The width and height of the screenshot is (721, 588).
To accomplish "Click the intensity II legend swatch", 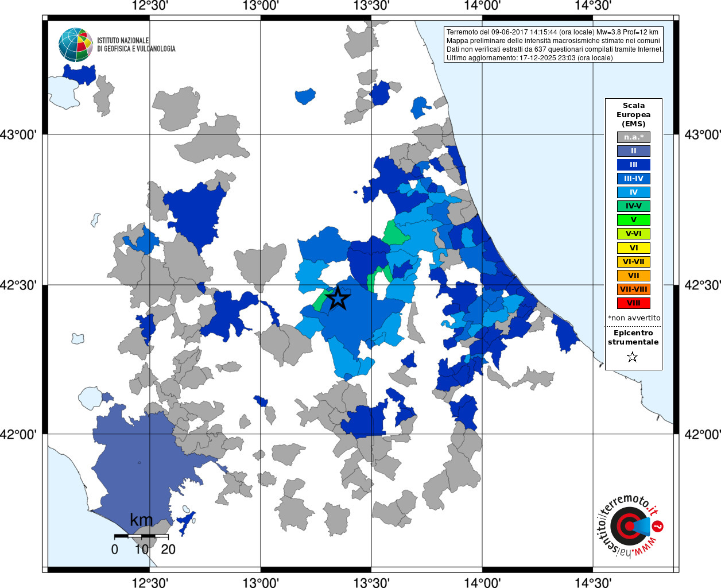I will coord(634,151).
